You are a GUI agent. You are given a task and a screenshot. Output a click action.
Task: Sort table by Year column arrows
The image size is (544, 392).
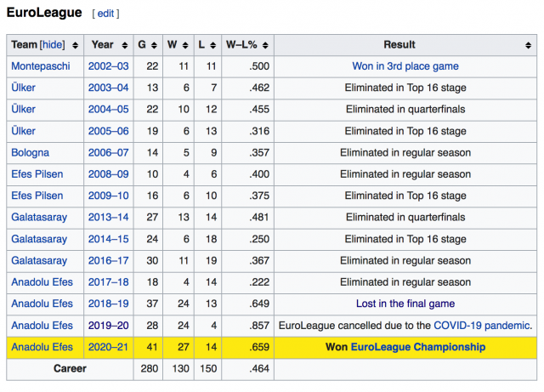(x=125, y=45)
